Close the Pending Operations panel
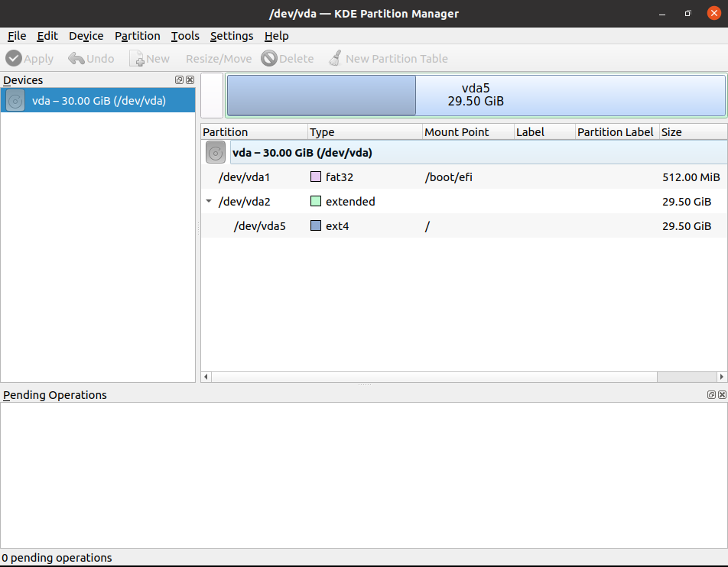 722,394
